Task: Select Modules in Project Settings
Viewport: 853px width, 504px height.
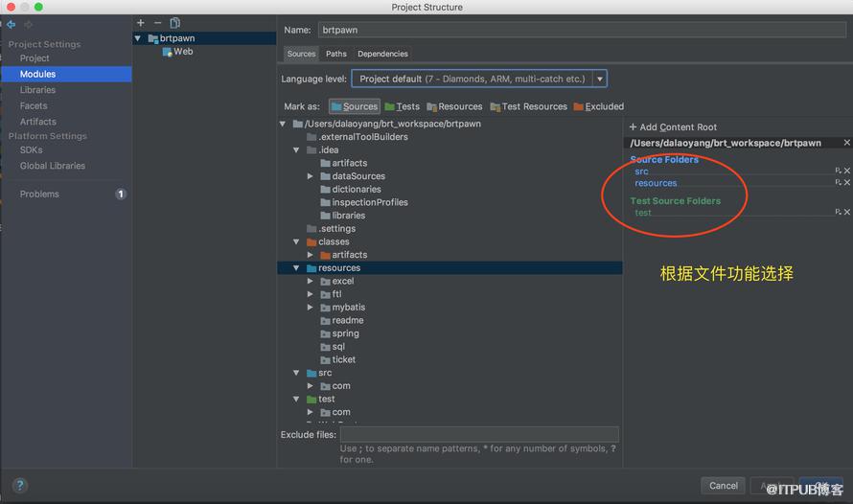Action: pos(66,74)
